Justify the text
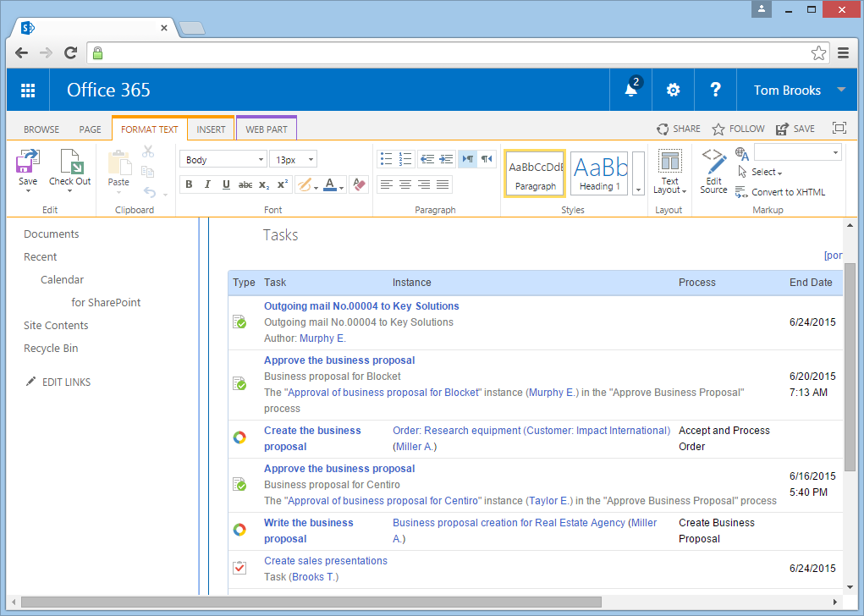 tap(443, 184)
